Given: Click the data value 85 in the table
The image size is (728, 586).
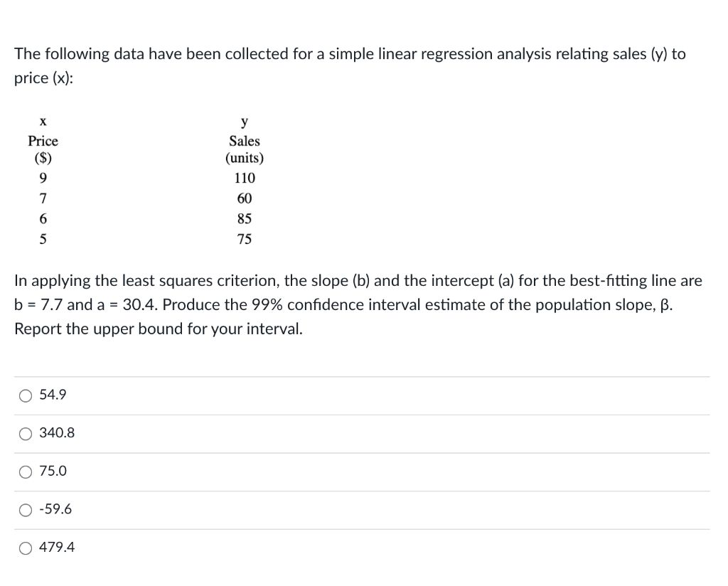Looking at the screenshot, I should [244, 218].
